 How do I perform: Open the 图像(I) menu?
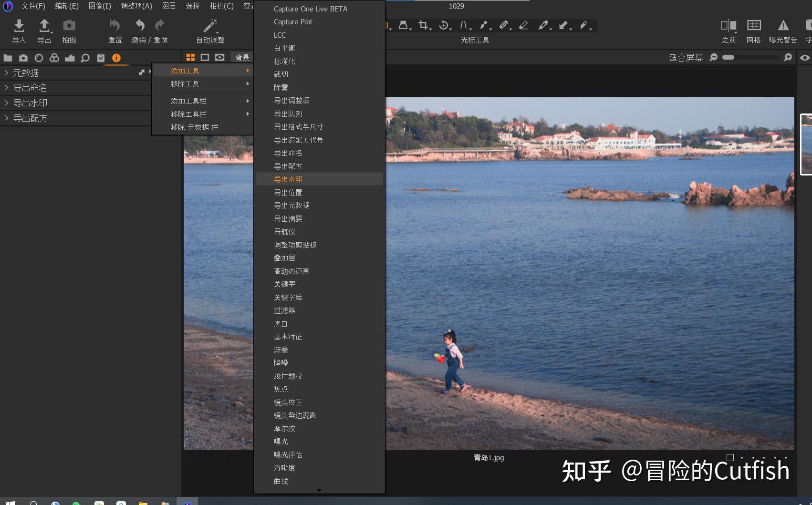100,6
